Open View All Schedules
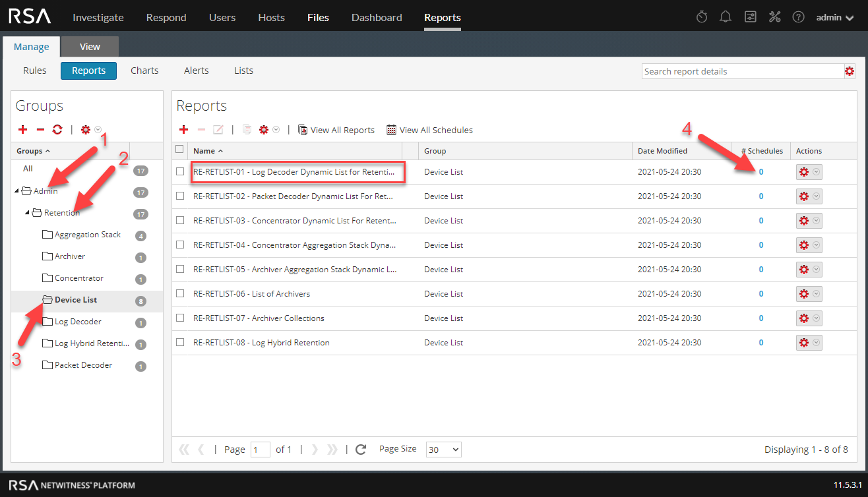Screen dimensions: 868x497 [x=429, y=130]
